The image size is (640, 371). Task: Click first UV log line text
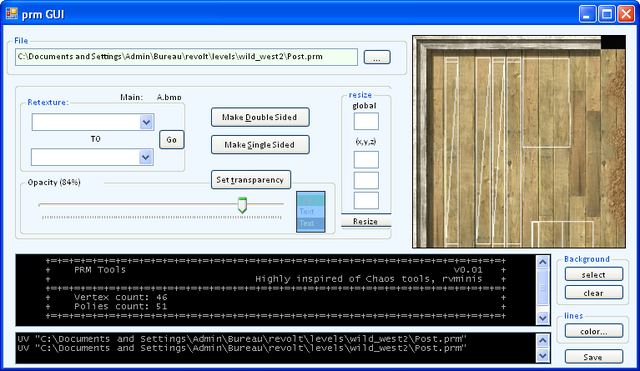pos(242,339)
